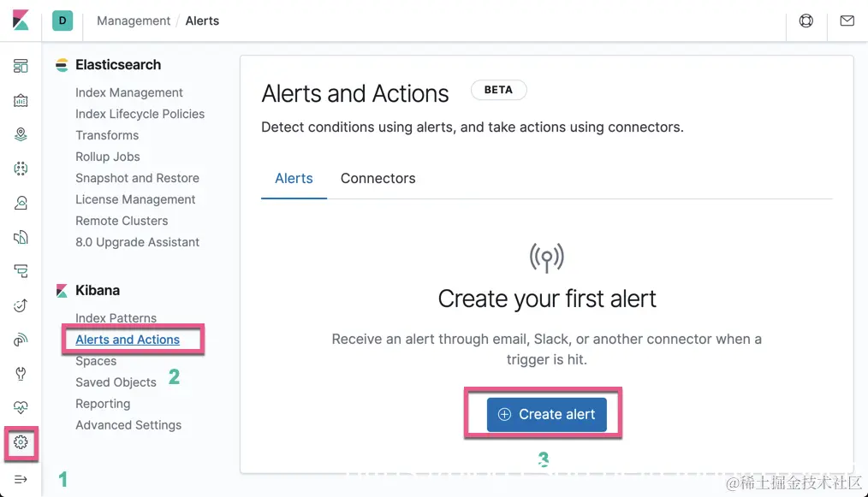Open the Maps app icon

pos(21,134)
